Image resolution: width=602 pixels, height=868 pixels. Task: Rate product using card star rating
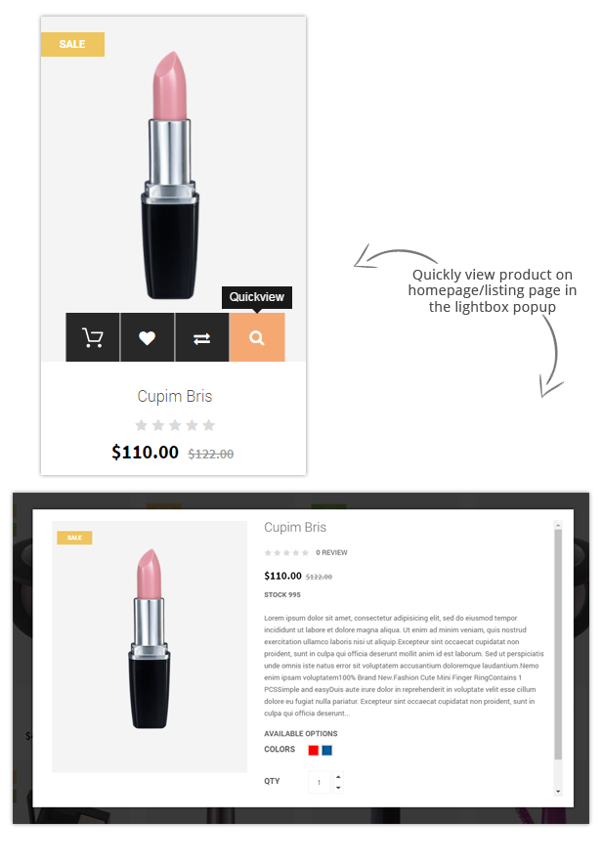coord(175,425)
